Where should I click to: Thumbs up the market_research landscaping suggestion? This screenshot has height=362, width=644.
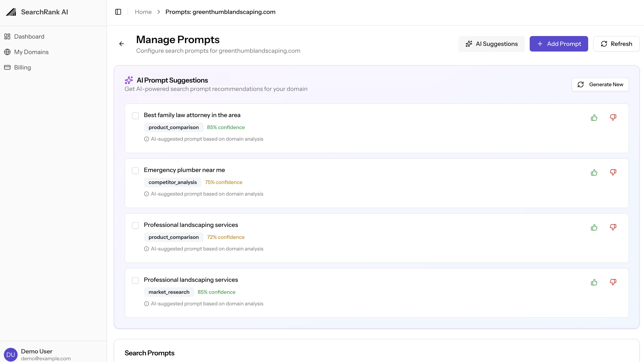pos(594,282)
